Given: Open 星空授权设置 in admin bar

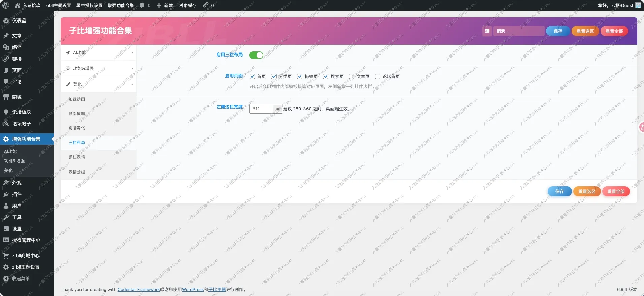Looking at the screenshot, I should (89, 5).
